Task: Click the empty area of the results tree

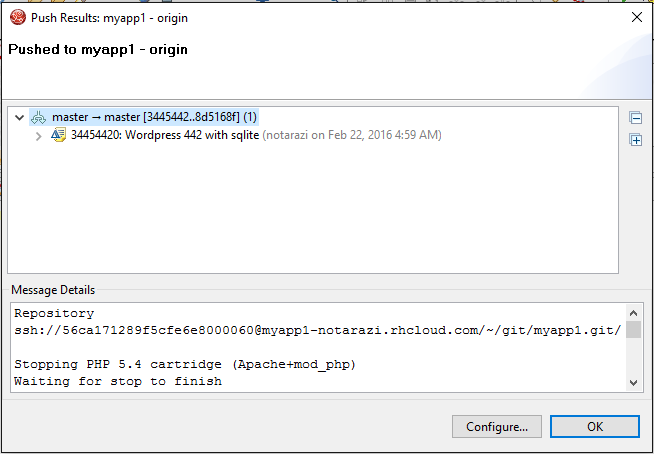Action: 300,210
